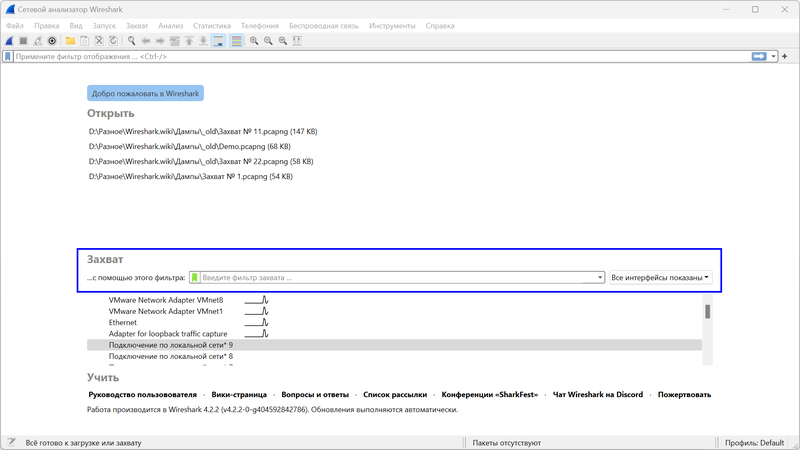Start capturing packets with the shark fin icon

click(x=9, y=41)
